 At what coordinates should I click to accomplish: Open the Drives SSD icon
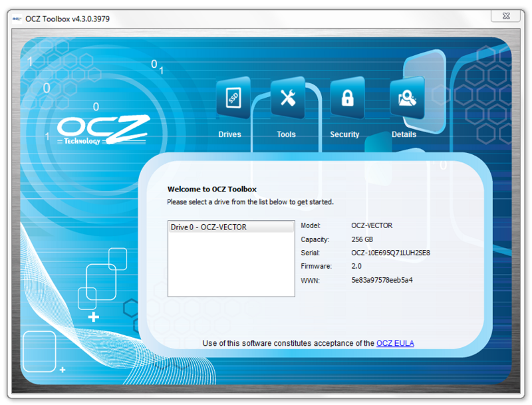[233, 98]
